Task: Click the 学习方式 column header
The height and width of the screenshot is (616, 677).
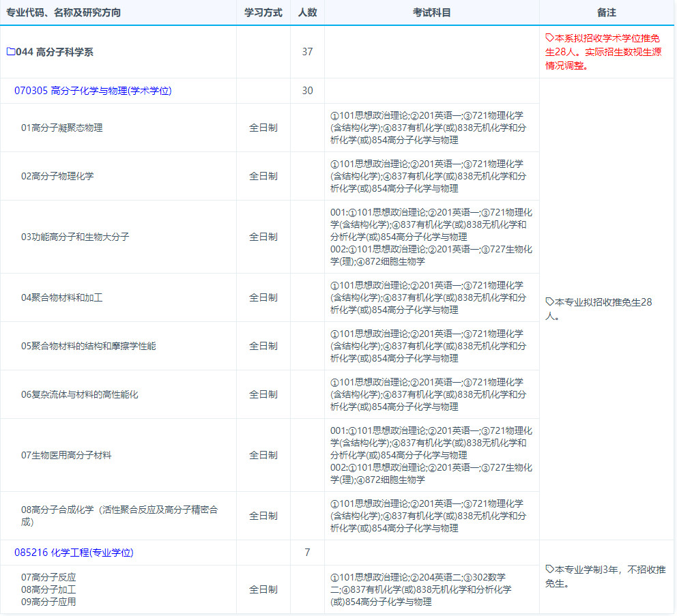Action: click(263, 12)
